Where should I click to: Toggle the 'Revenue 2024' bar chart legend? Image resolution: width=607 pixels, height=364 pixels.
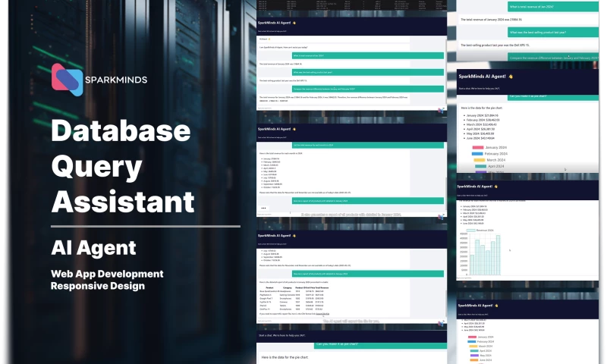[480, 231]
